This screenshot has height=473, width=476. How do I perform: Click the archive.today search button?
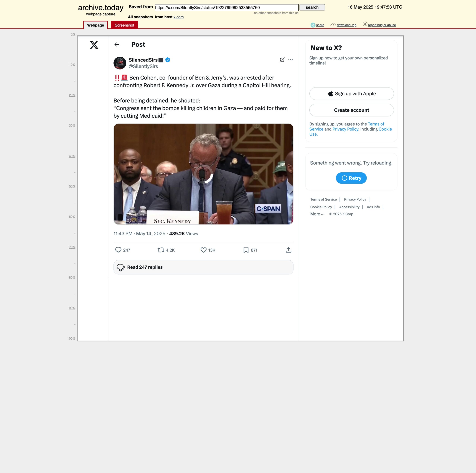coord(312,7)
